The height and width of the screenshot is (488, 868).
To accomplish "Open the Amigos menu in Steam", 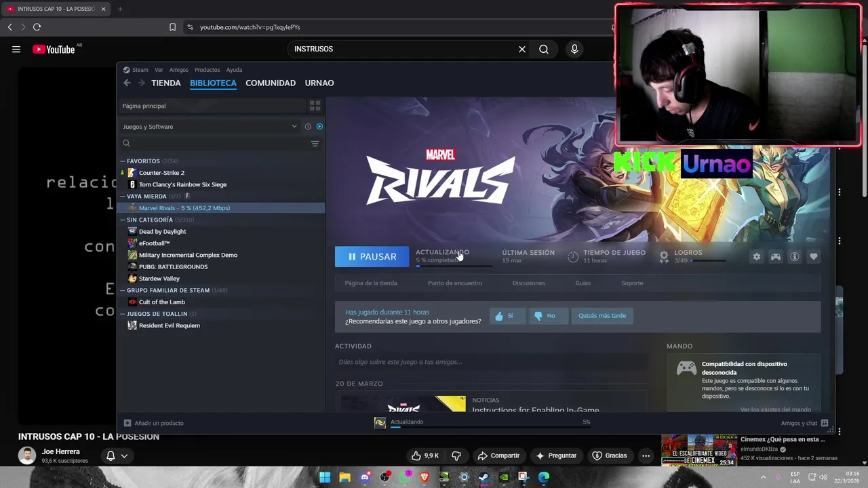I will 179,70.
